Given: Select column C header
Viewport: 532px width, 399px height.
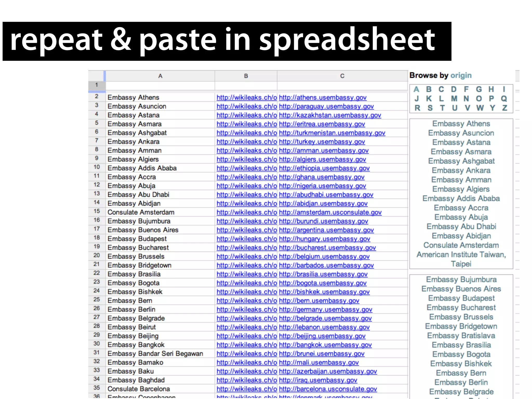Looking at the screenshot, I should point(342,76).
